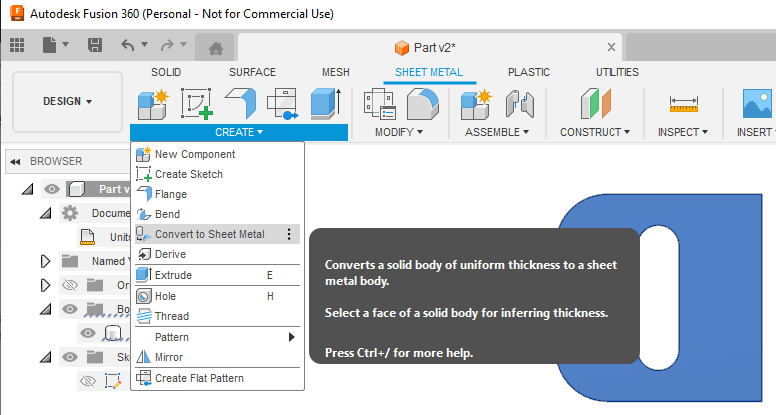Choose New Component from Create menu
Image resolution: width=776 pixels, height=415 pixels.
[x=217, y=154]
